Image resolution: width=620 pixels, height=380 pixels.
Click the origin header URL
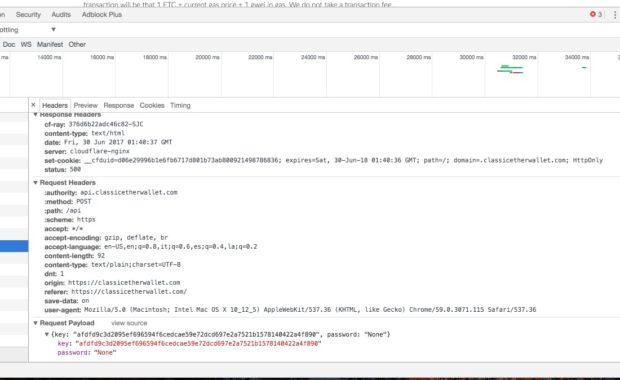point(124,282)
